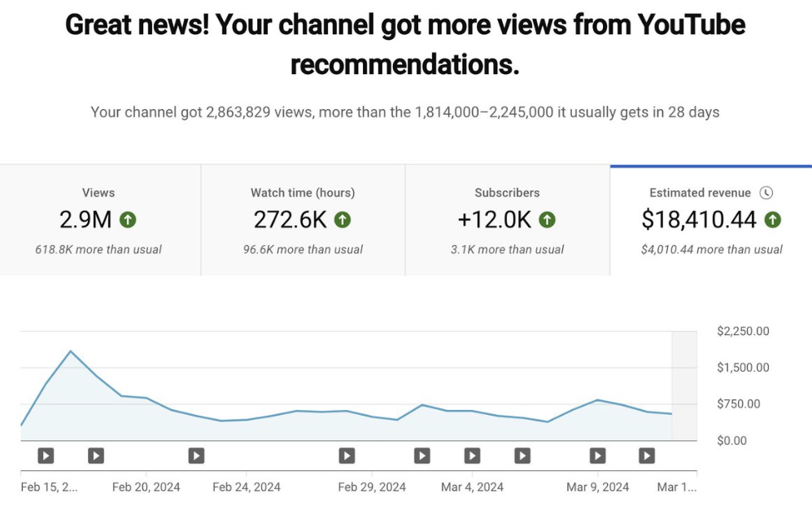Image resolution: width=812 pixels, height=506 pixels.
Task: Click the $750.00 axis label
Action: pos(739,404)
